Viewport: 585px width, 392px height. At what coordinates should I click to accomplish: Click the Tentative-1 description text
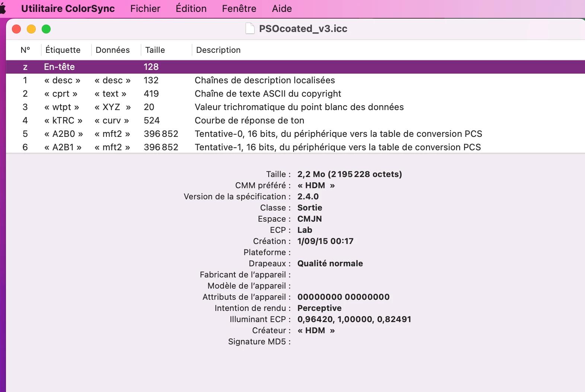click(x=338, y=147)
